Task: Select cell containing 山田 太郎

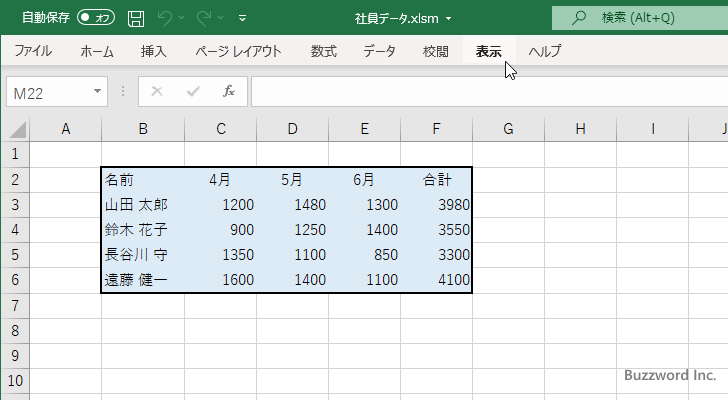Action: pyautogui.click(x=143, y=205)
